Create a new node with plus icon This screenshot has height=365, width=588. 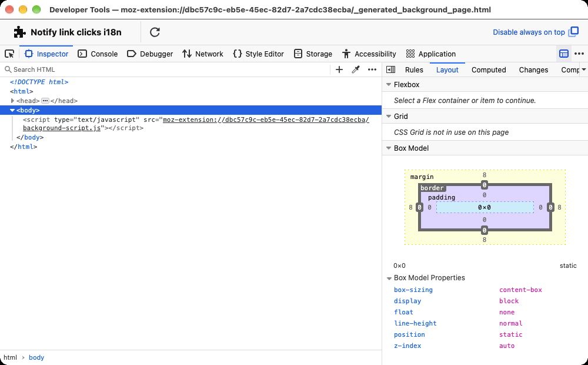click(x=339, y=69)
